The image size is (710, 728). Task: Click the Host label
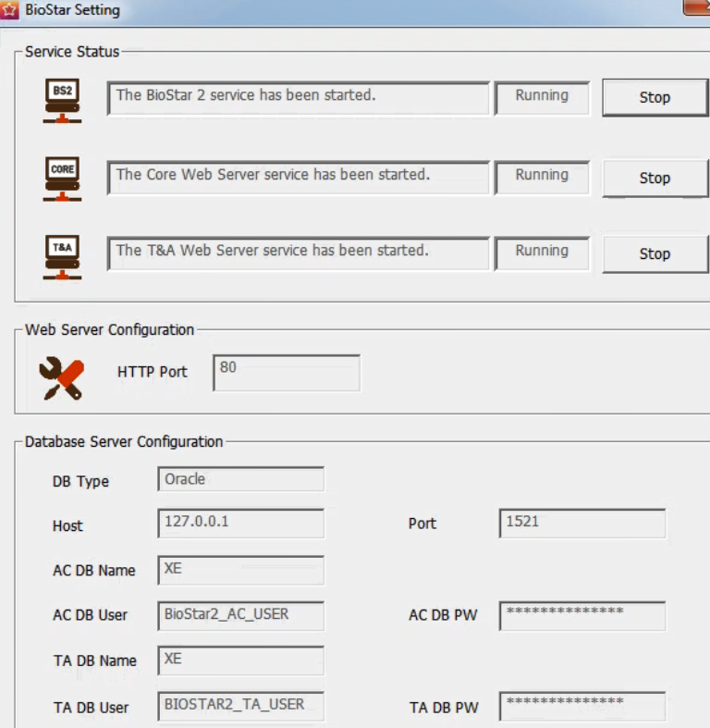click(x=67, y=525)
